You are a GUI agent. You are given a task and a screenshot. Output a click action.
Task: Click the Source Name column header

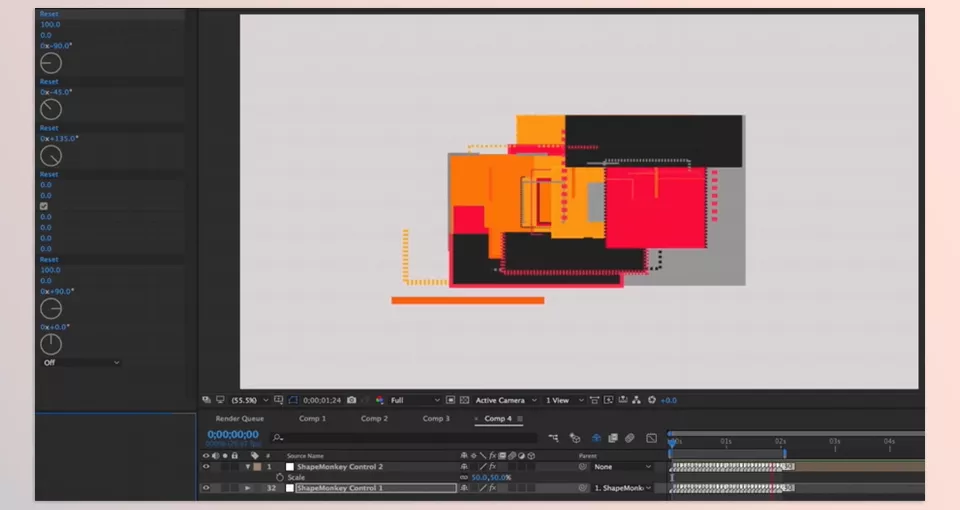305,456
